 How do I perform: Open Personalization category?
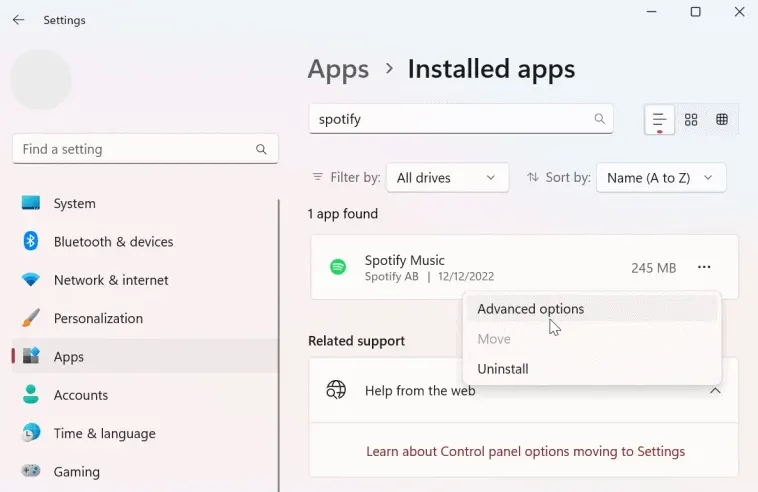[x=145, y=318]
